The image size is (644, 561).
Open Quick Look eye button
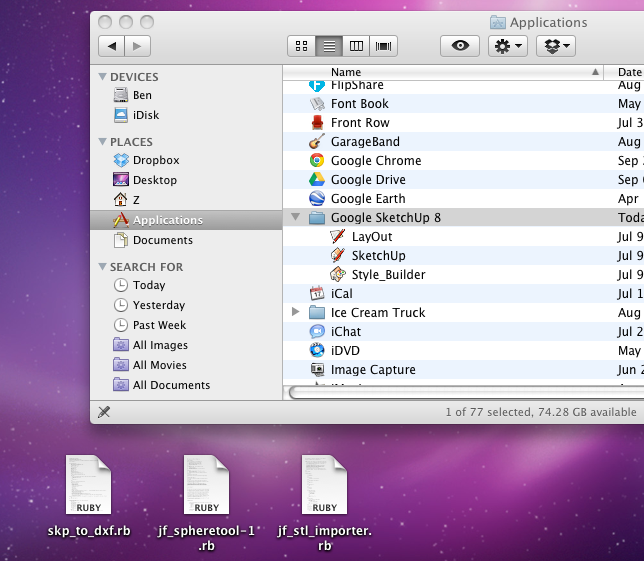coord(460,46)
